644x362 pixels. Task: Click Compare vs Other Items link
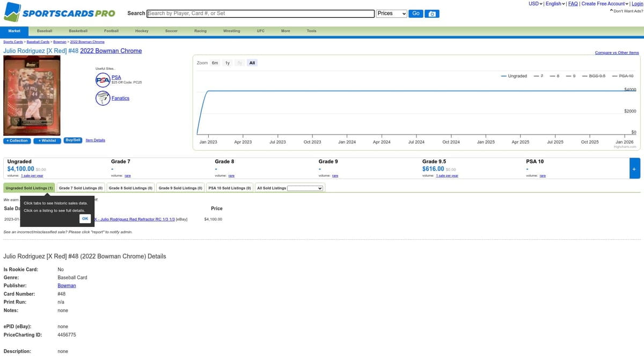pyautogui.click(x=617, y=53)
